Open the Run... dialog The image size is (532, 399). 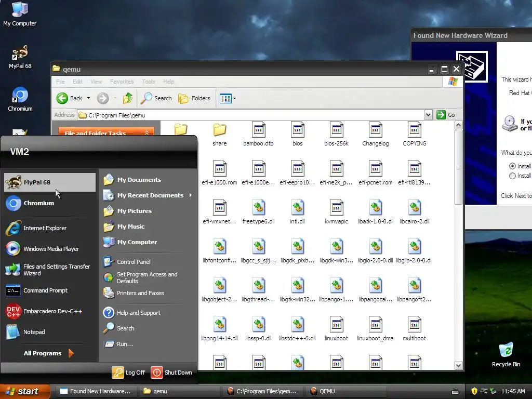148,344
